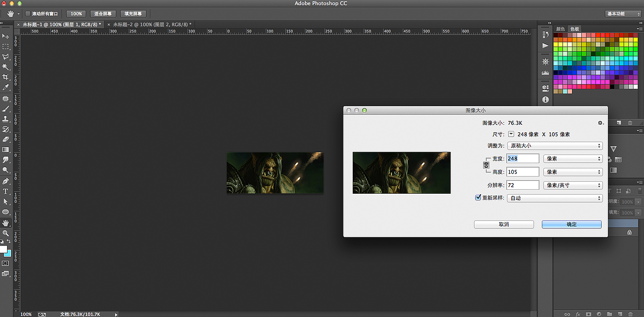
Task: Select the Clone Stamp tool
Action: (x=6, y=119)
